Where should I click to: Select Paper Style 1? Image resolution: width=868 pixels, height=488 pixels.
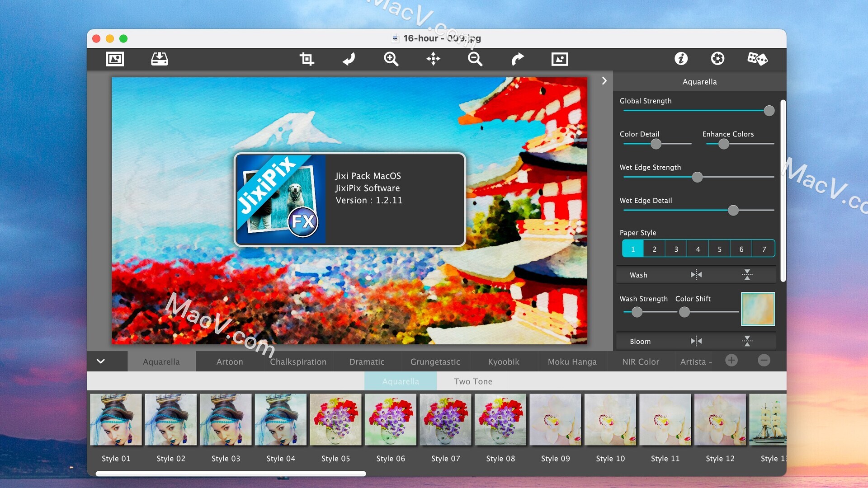(633, 249)
